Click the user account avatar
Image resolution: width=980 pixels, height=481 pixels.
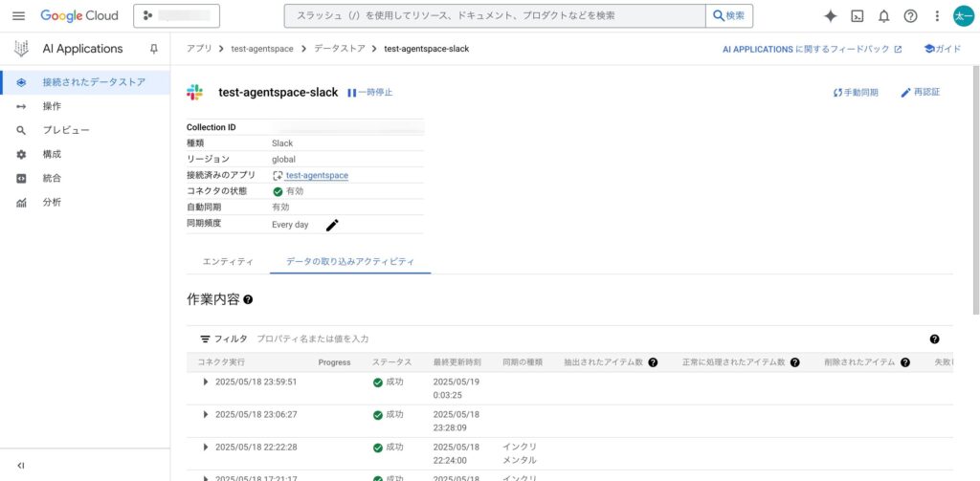[964, 16]
